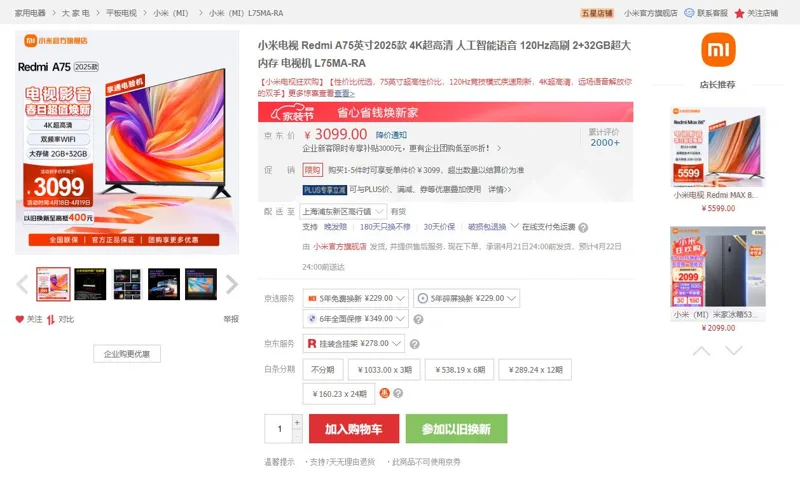
Task: Click PLUS专享立减 badge
Action: pos(324,190)
